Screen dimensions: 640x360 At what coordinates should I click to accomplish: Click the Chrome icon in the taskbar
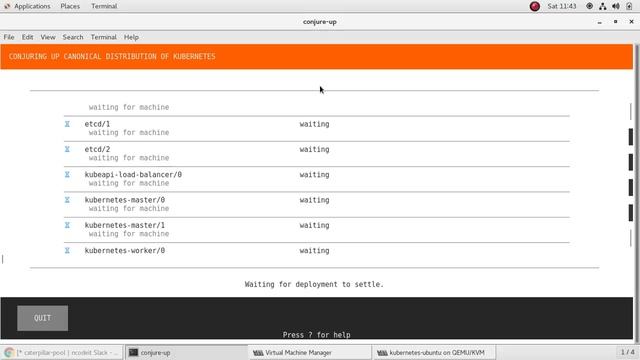click(9, 353)
